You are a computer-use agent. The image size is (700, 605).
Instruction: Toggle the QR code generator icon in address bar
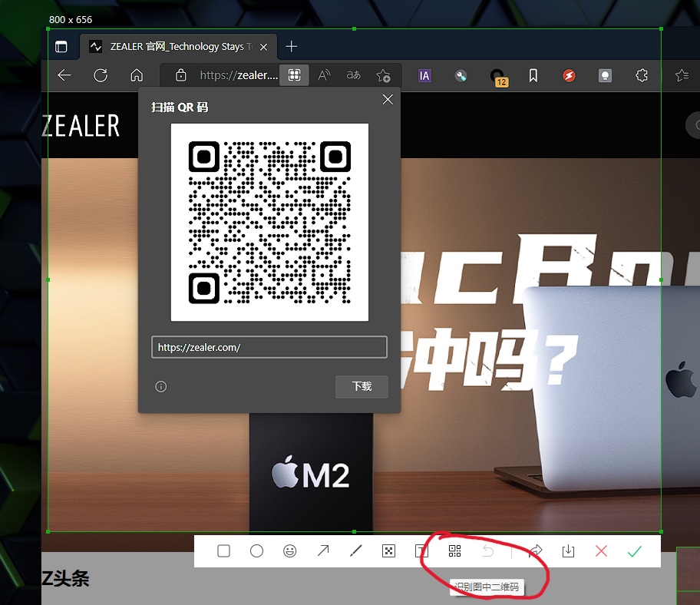point(294,75)
